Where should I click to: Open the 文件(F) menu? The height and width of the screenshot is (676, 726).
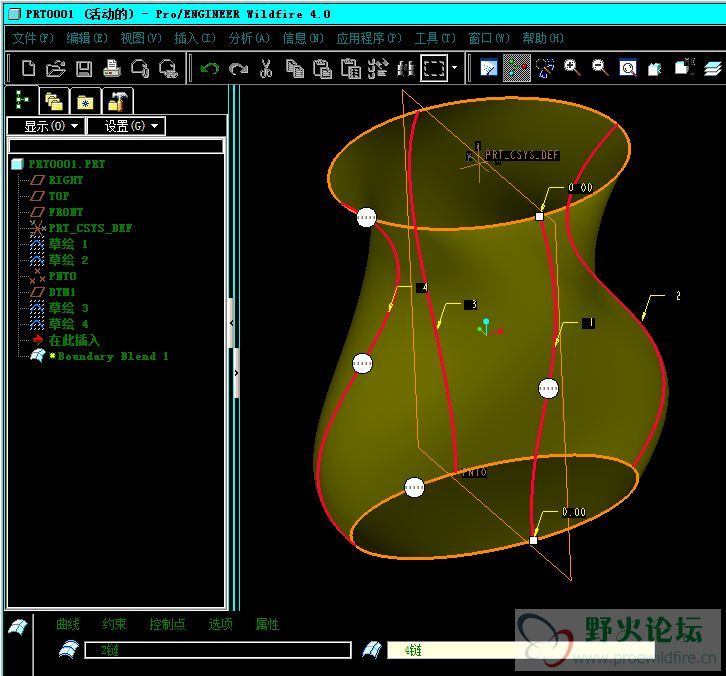pyautogui.click(x=33, y=38)
